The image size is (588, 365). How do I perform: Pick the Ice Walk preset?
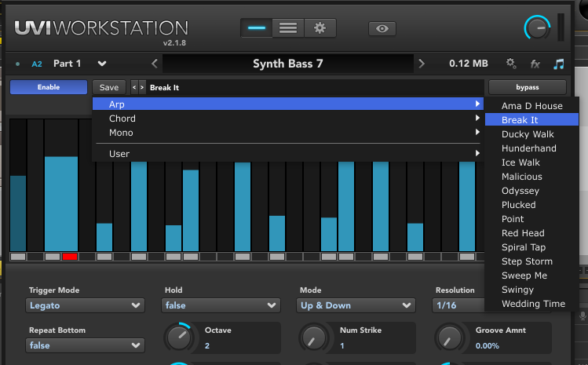click(531, 162)
